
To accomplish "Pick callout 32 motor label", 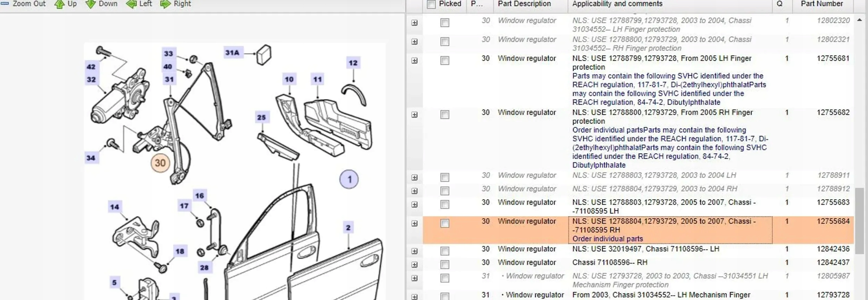I will pos(91,80).
